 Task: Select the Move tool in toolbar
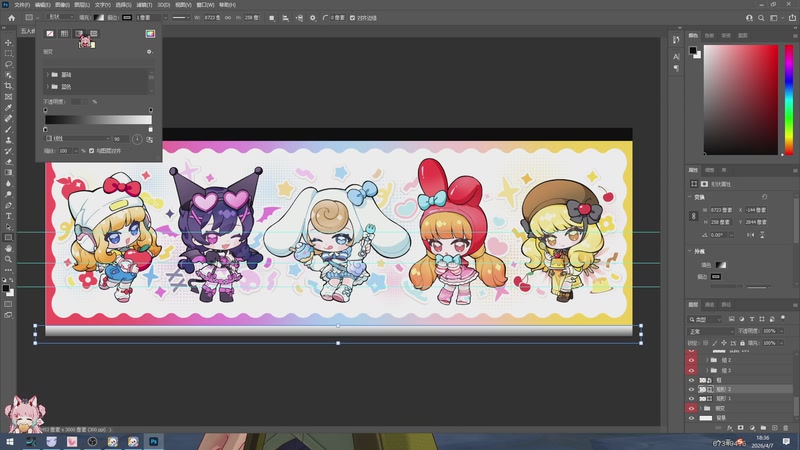point(8,42)
